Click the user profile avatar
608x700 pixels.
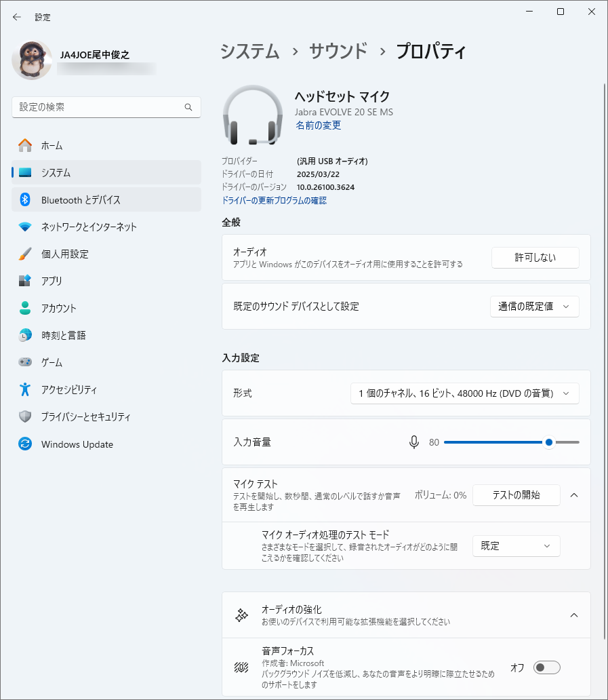[32, 60]
